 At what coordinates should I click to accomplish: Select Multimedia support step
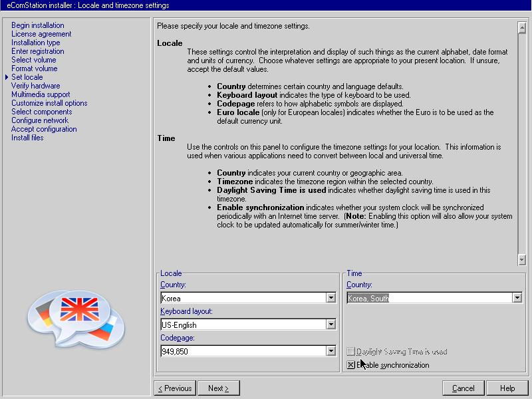click(41, 94)
